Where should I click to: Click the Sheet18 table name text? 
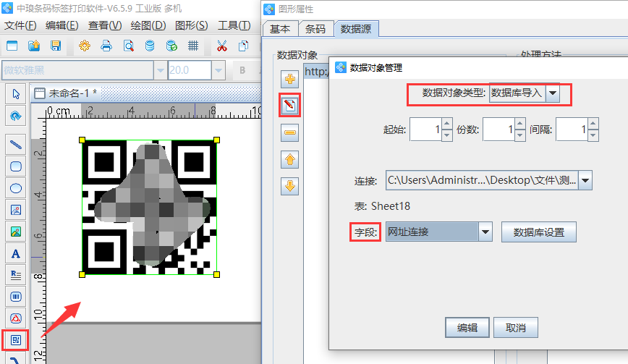tap(391, 206)
